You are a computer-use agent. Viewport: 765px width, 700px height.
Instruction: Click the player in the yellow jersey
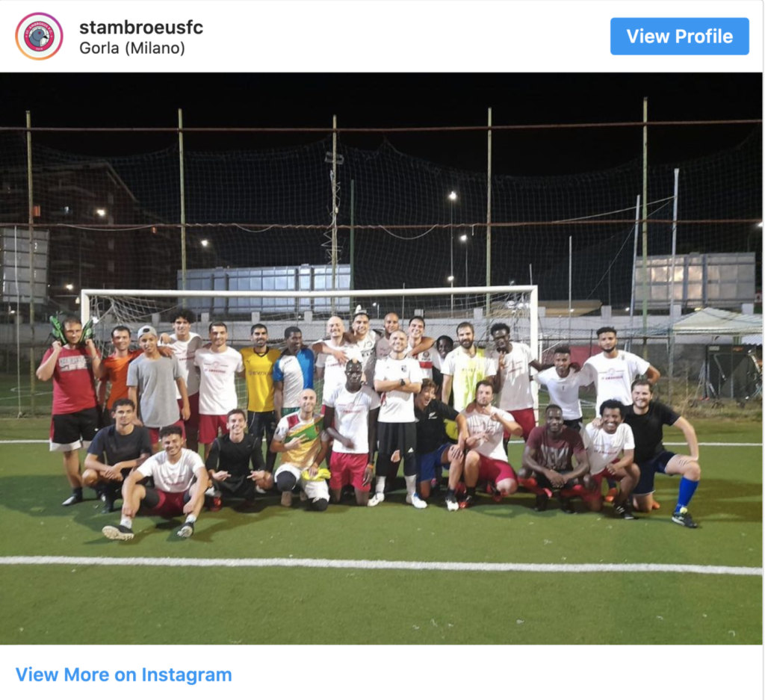(260, 385)
